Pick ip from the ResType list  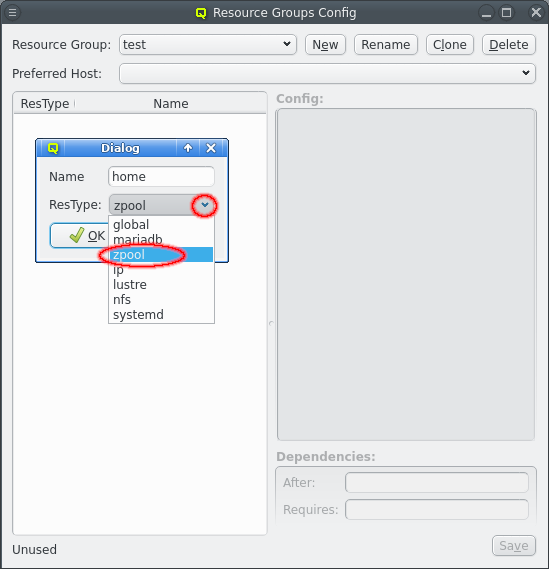click(161, 270)
